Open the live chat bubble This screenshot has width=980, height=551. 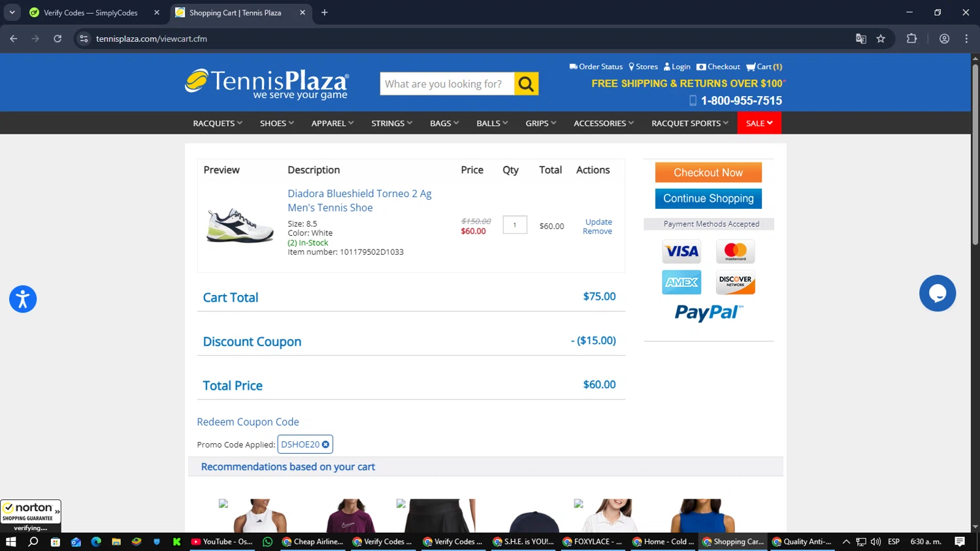point(937,293)
